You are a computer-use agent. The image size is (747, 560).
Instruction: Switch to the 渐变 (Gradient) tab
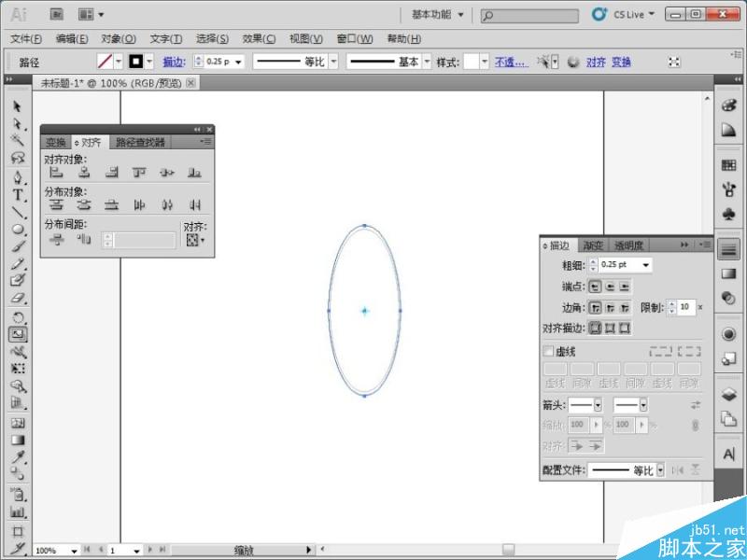click(x=596, y=245)
